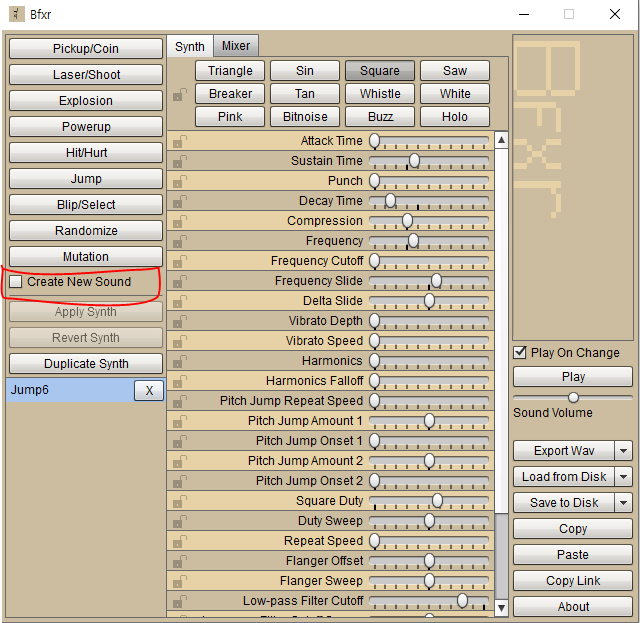The image size is (640, 623).
Task: Open the Export Wav dropdown arrow
Action: tap(623, 451)
